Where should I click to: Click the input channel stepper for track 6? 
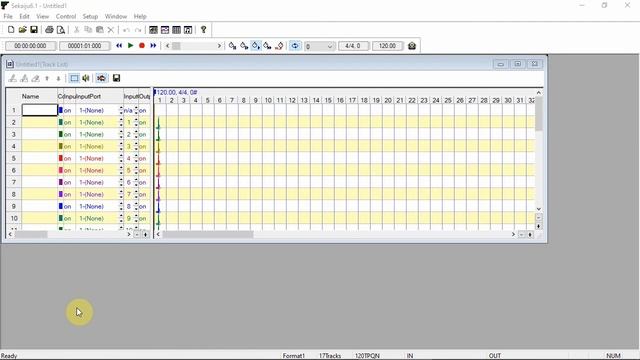click(x=136, y=170)
